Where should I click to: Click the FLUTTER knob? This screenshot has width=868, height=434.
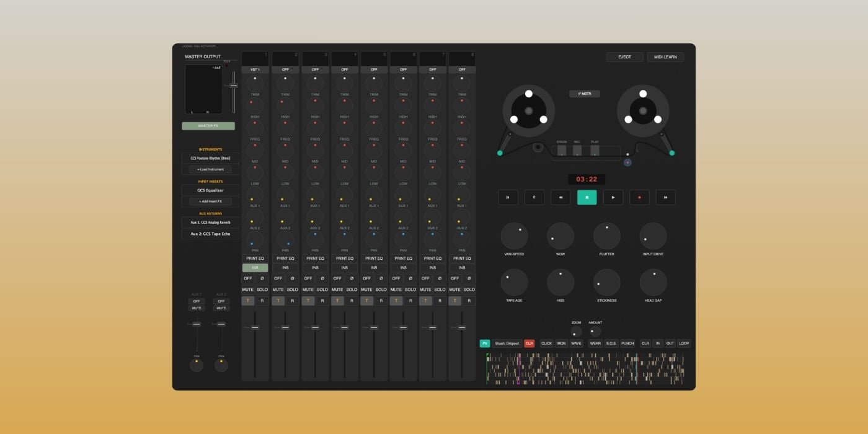coord(607,236)
